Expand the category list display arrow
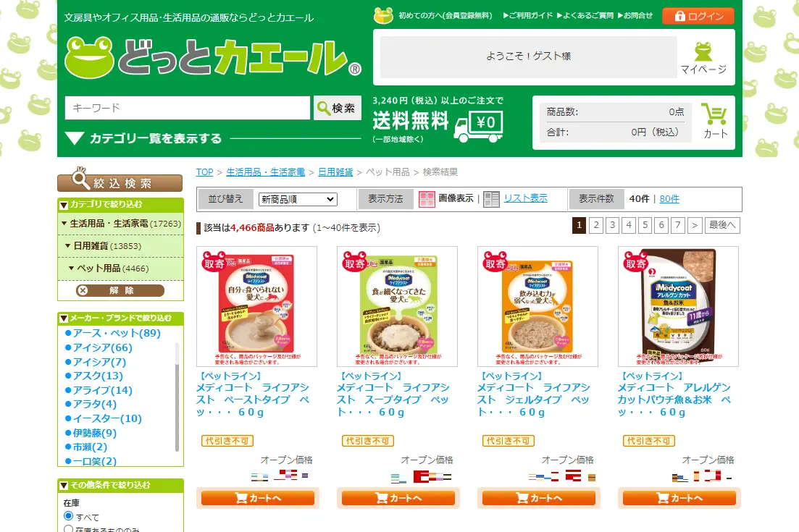This screenshot has width=799, height=532. coord(75,138)
